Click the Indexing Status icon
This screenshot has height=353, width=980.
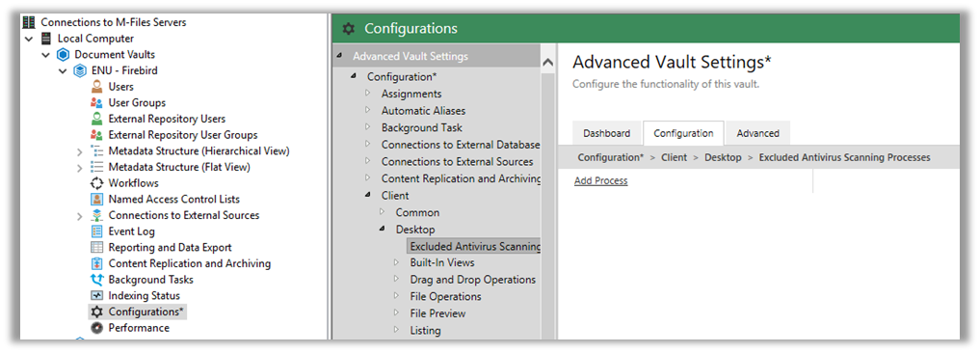[97, 295]
